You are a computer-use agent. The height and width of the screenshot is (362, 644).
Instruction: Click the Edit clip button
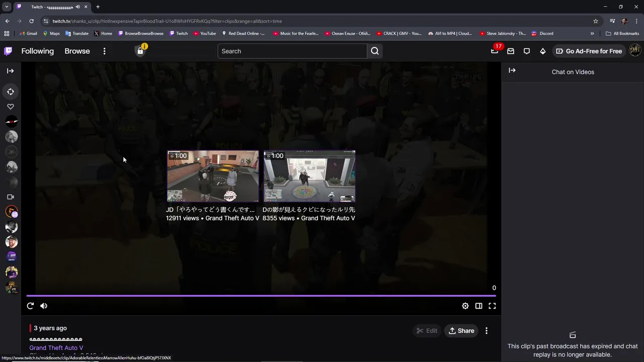427,331
